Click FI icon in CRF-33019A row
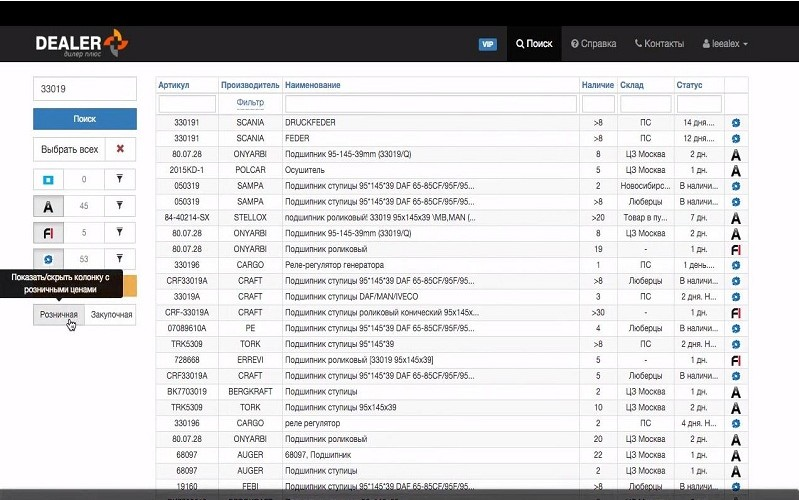Image resolution: width=799 pixels, height=500 pixels. pyautogui.click(x=736, y=313)
